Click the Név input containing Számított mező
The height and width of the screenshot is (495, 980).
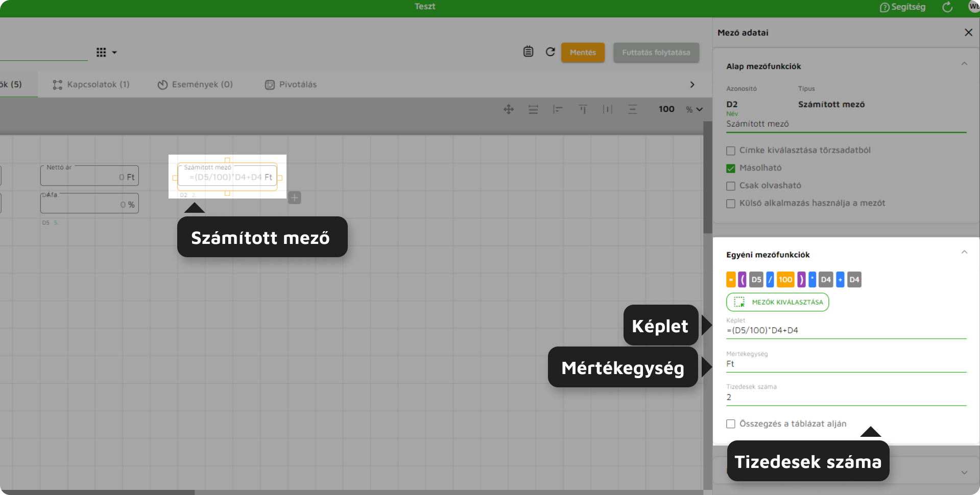pos(846,124)
